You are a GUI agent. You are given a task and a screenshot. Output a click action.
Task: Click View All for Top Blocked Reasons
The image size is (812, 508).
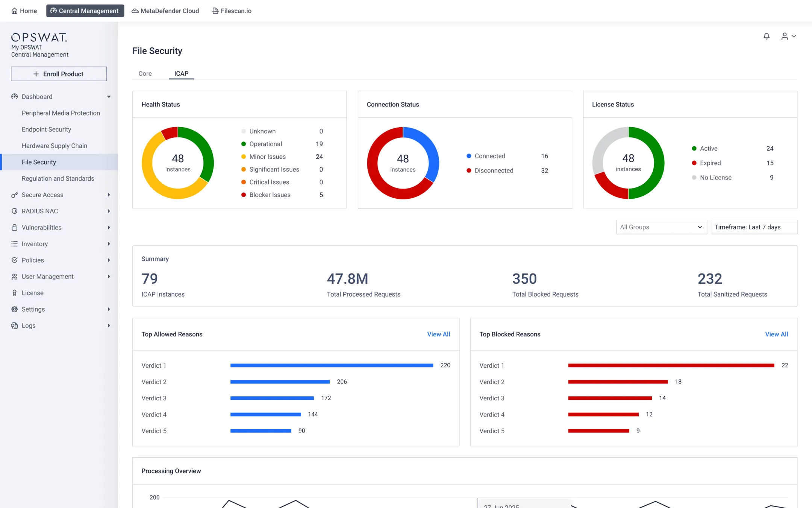coord(776,334)
